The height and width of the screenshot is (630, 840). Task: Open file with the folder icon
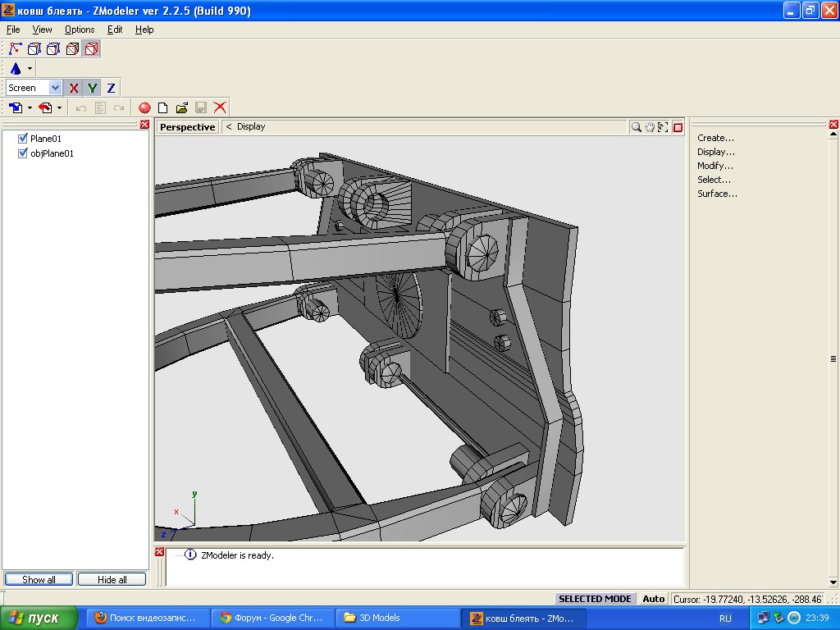point(182,107)
